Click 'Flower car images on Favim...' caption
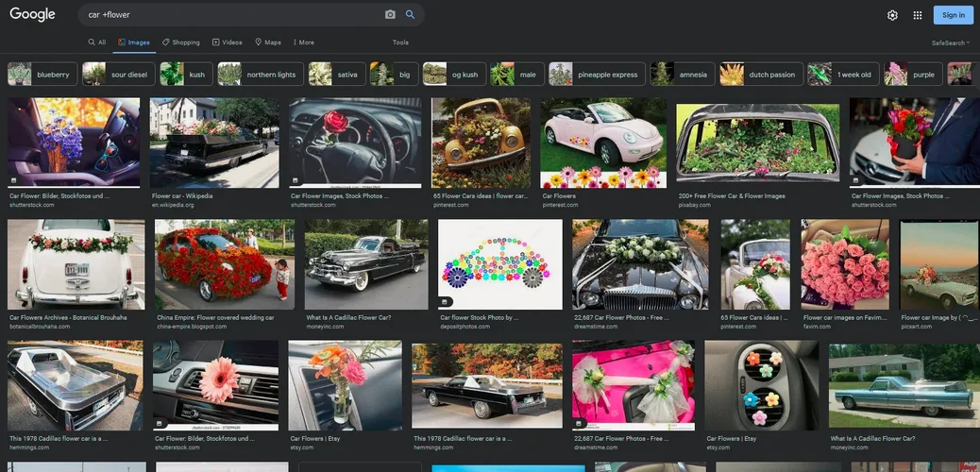This screenshot has height=472, width=980. click(845, 317)
